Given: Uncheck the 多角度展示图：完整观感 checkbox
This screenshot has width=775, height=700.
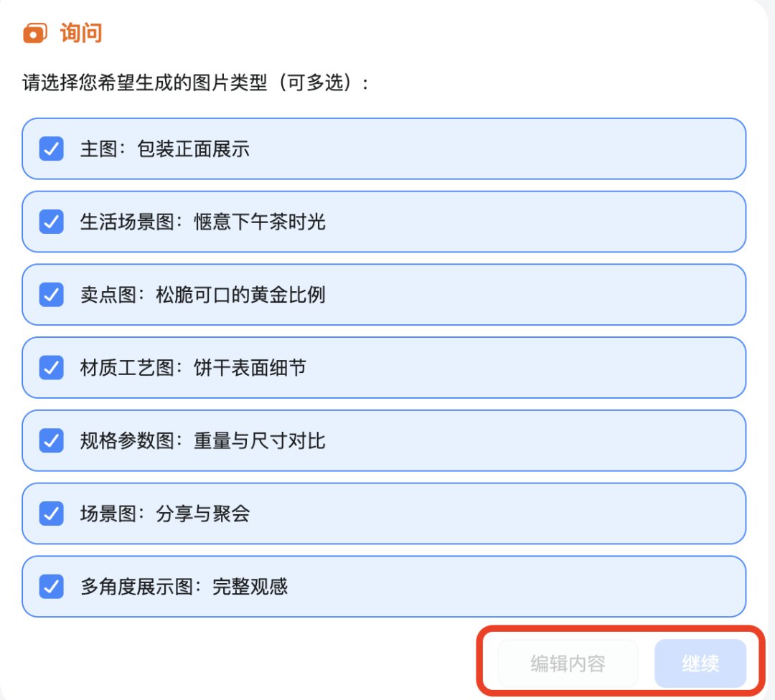Looking at the screenshot, I should click(51, 587).
